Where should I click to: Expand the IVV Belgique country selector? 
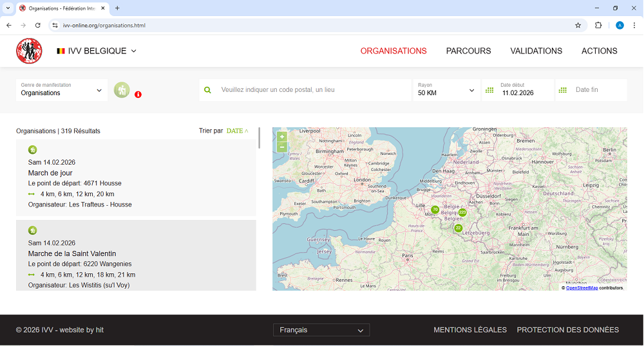97,51
